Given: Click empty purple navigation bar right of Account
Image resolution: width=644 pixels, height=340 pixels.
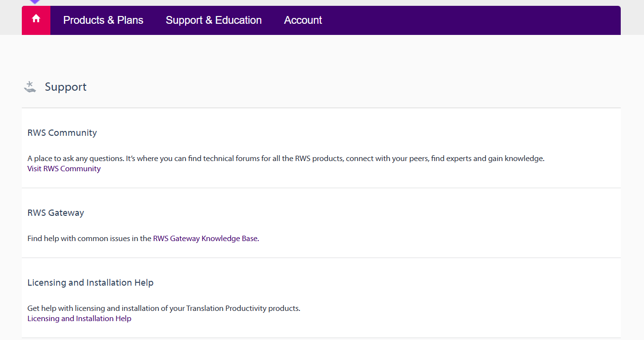Looking at the screenshot, I should click(470, 20).
